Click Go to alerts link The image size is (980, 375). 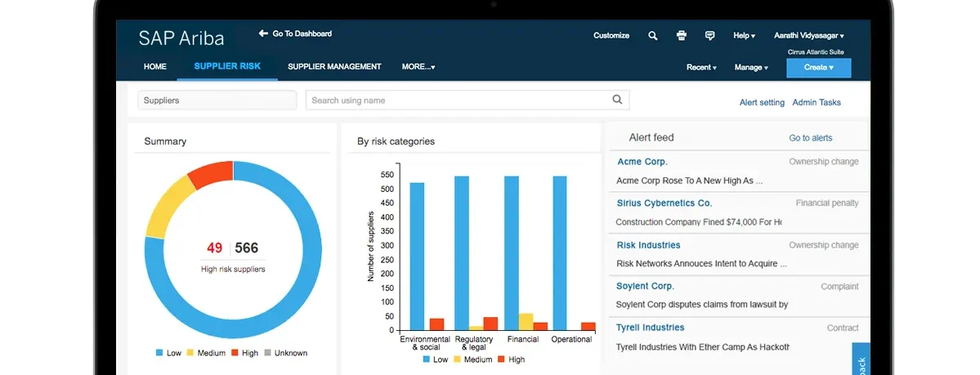(x=811, y=138)
